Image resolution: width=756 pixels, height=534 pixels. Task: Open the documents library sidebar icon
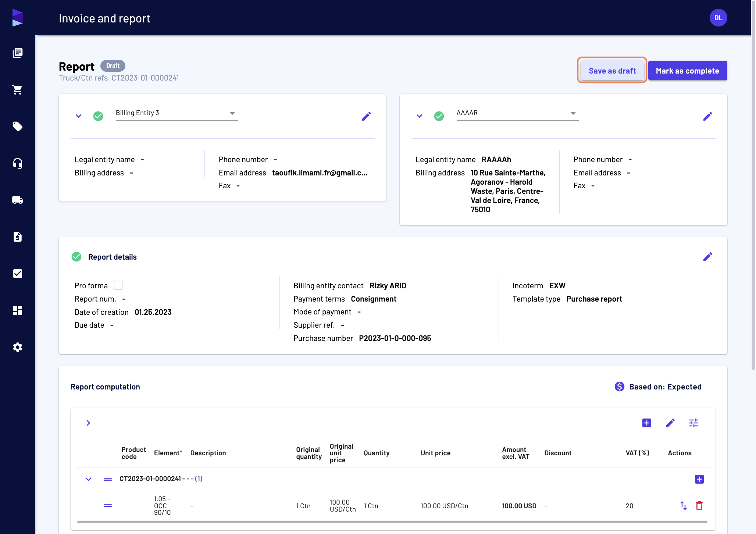(x=17, y=53)
